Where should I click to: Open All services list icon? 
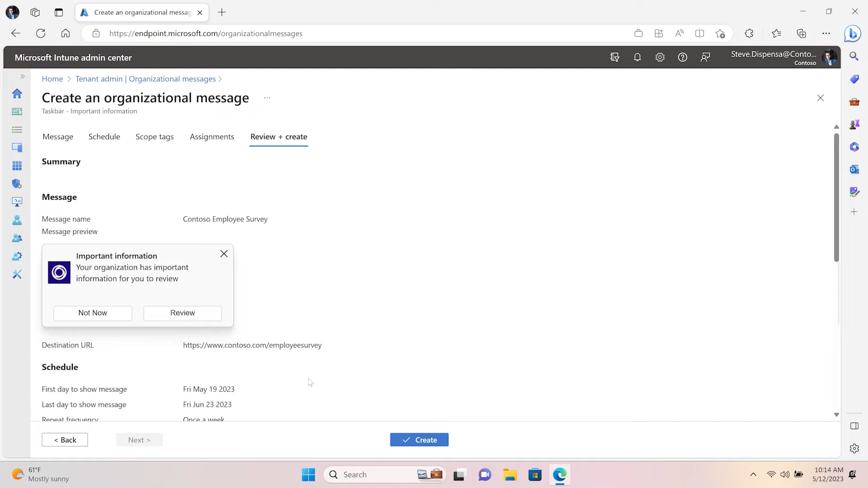tap(17, 130)
